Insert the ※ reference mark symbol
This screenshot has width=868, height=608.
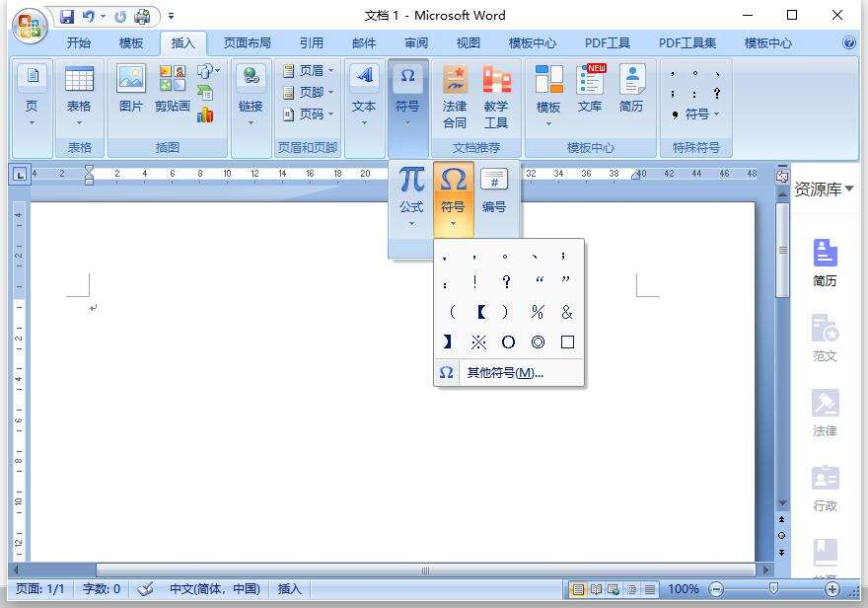478,342
